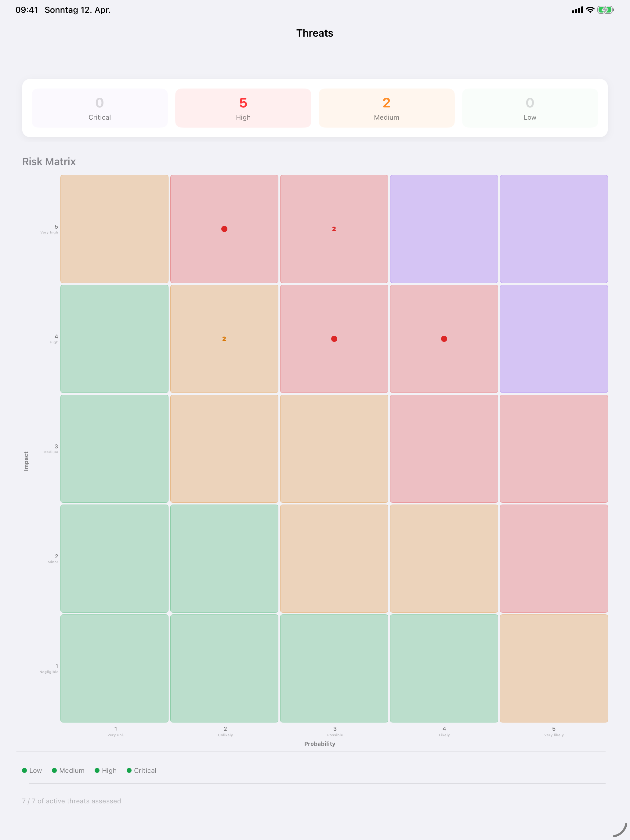Tap the orange cluster marker labeled 2
Image resolution: width=630 pixels, height=840 pixels.
coord(224,339)
